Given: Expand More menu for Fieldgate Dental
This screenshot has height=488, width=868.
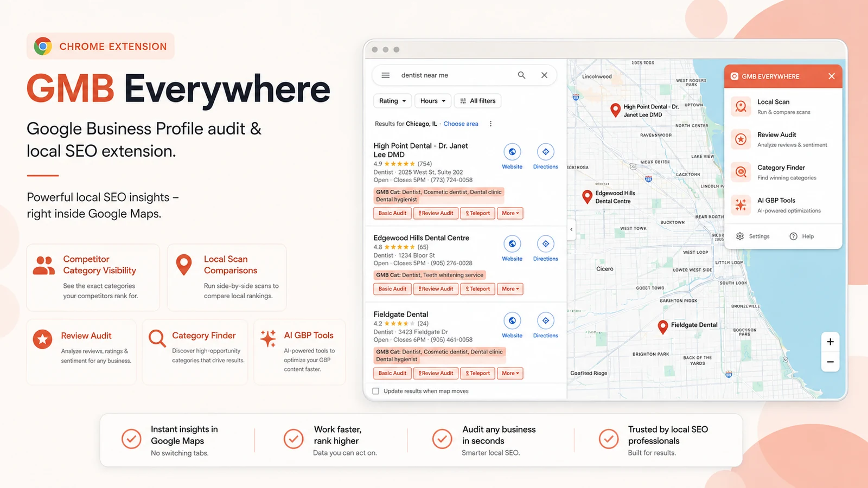Looking at the screenshot, I should [x=510, y=373].
